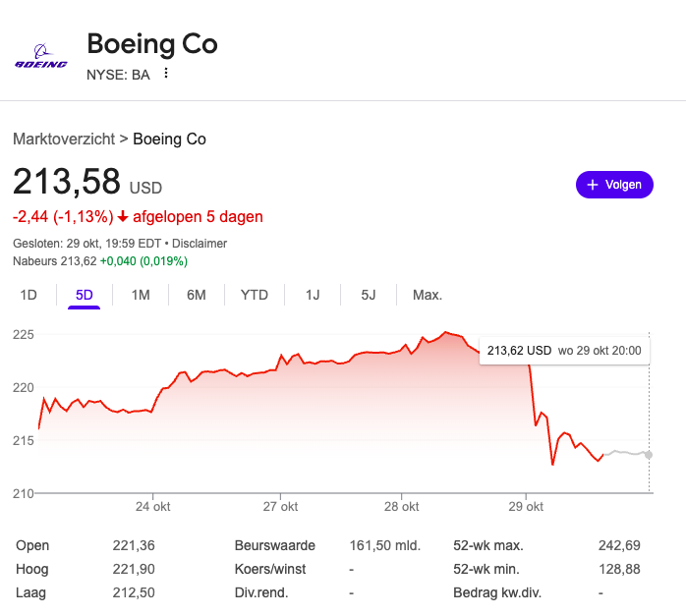Viewport: 686px width, 616px height.
Task: Select the 5J five-year range tab
Action: [x=369, y=295]
